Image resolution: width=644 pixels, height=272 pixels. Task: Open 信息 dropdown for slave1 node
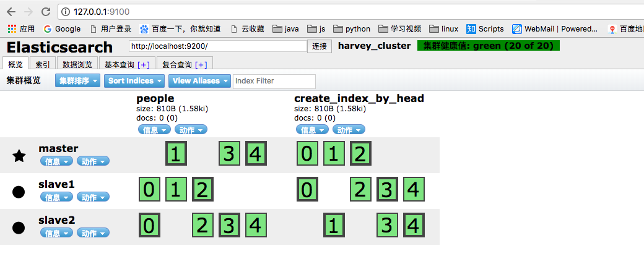pyautogui.click(x=57, y=197)
